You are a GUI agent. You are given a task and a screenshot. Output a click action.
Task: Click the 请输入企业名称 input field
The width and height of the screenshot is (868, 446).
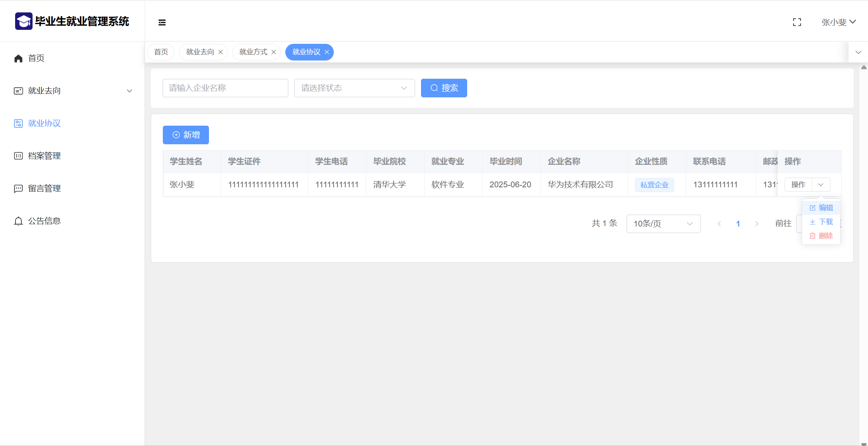point(225,88)
